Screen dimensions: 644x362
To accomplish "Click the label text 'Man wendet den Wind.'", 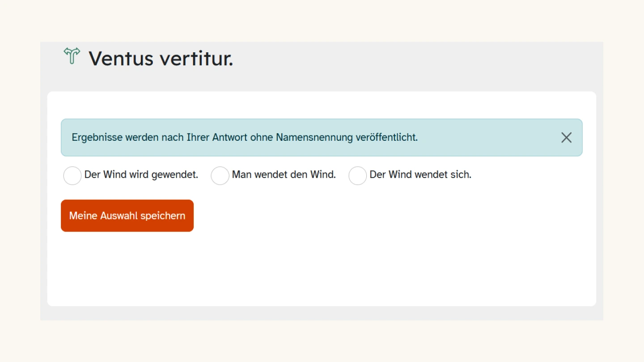I will tap(284, 175).
